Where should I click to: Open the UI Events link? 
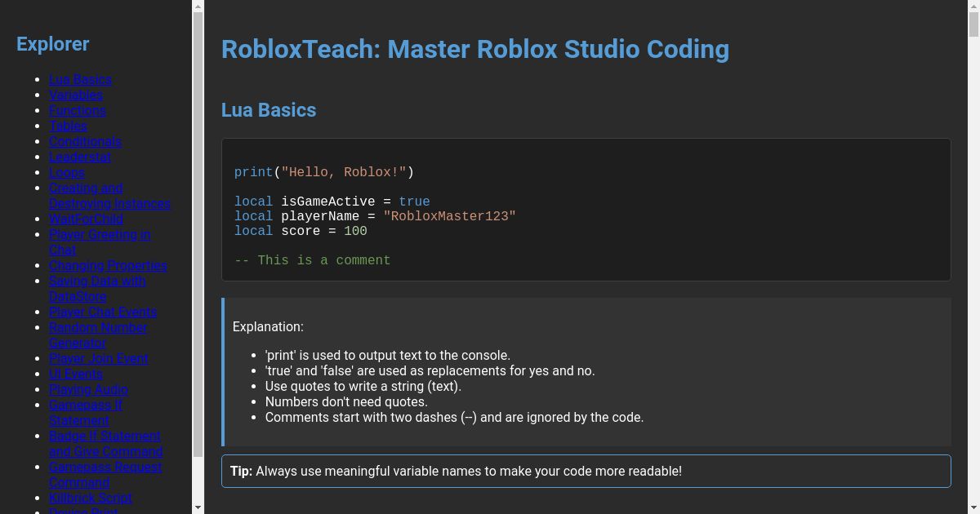pos(76,374)
